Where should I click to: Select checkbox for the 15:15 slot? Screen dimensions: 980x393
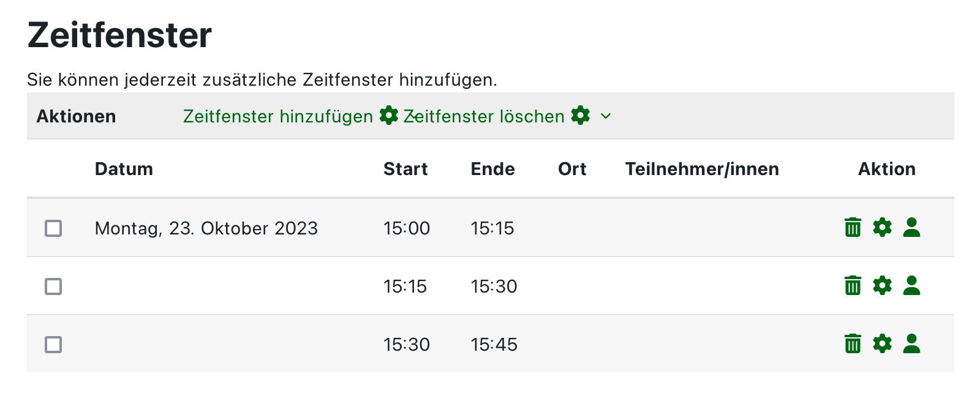click(x=53, y=286)
